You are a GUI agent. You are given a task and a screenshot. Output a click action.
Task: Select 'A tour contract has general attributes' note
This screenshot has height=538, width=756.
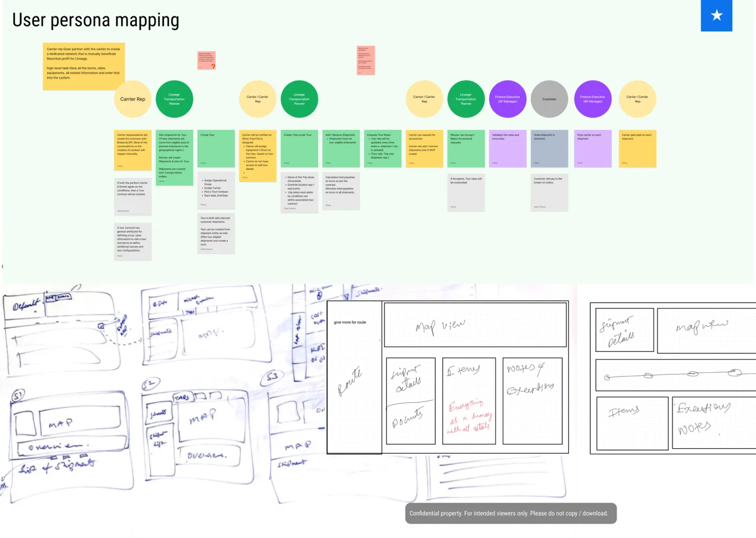coord(133,242)
